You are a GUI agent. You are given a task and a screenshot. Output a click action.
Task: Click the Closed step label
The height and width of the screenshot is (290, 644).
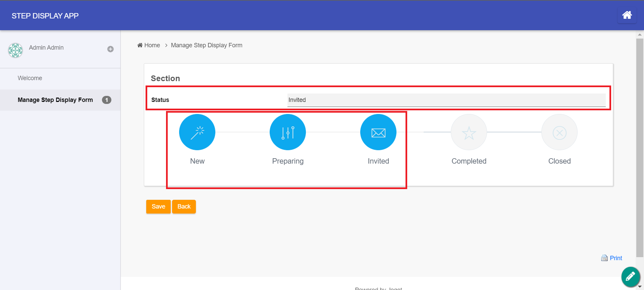[x=559, y=161]
